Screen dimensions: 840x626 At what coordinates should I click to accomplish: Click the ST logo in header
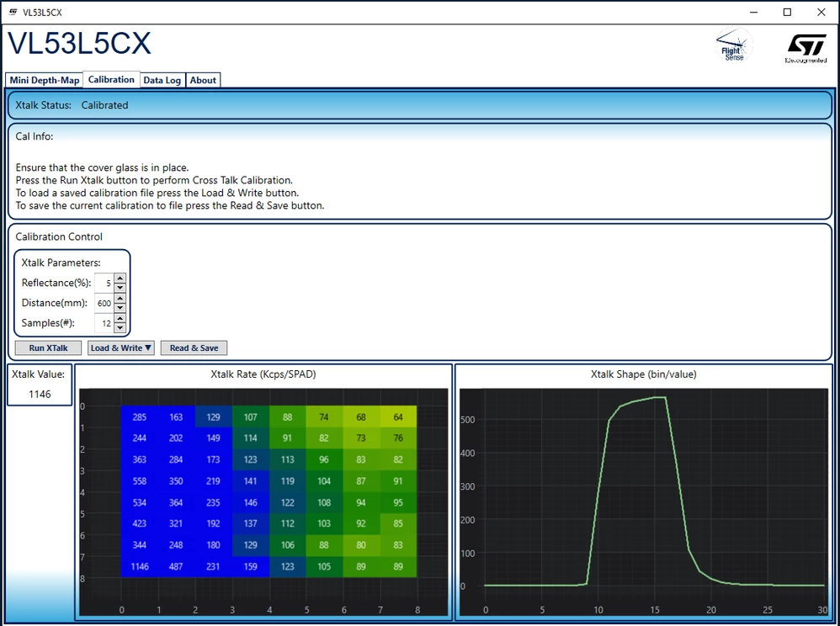805,49
